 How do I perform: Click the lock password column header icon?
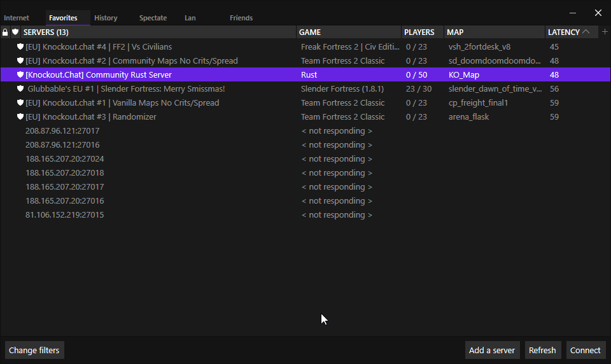tap(5, 32)
